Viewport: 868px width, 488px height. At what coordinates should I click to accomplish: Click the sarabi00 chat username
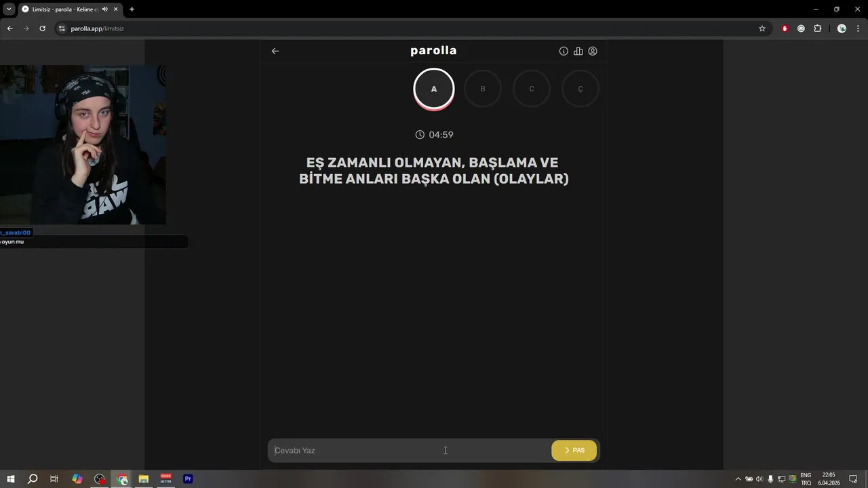pos(16,232)
